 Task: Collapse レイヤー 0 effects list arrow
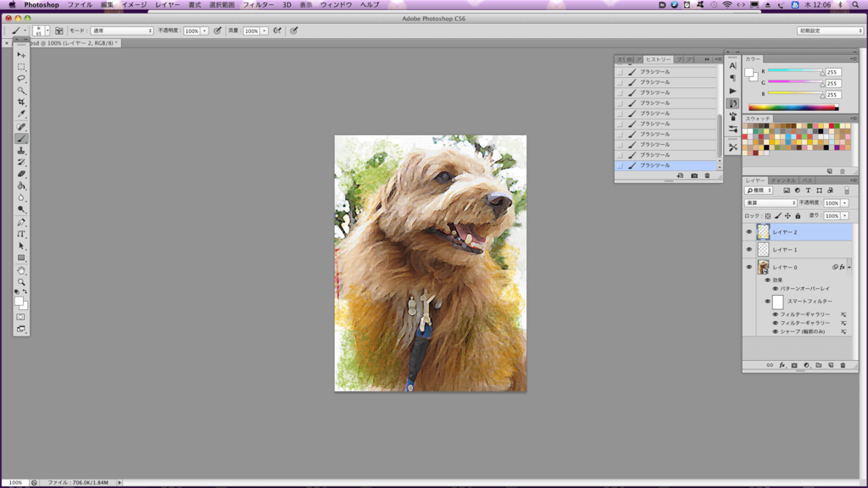tap(849, 267)
